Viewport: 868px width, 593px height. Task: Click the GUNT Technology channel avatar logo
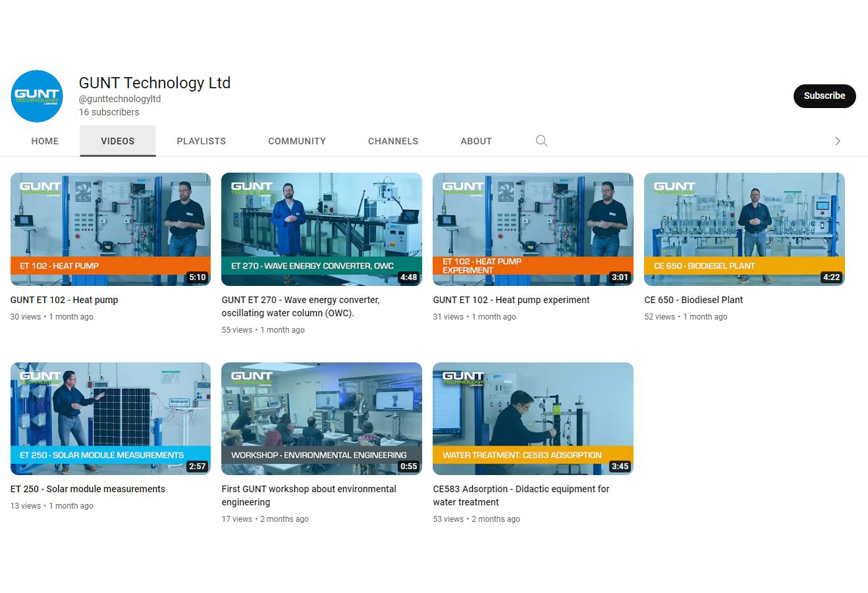coord(37,96)
